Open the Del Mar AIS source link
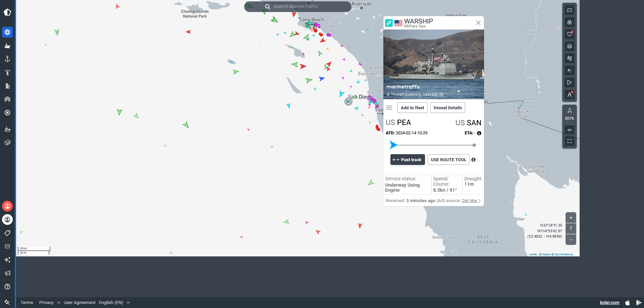 click(470, 200)
